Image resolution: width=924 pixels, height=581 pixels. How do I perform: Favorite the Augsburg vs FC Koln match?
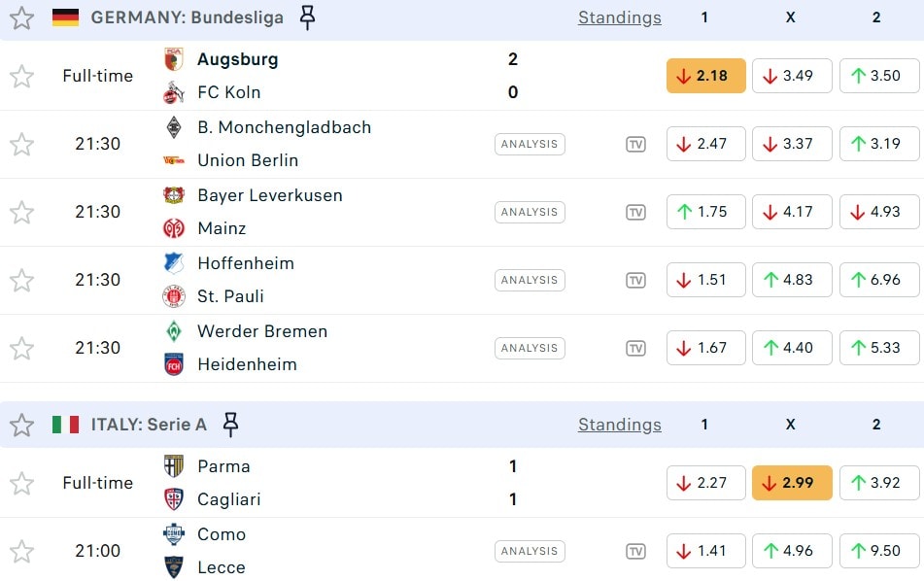click(21, 76)
